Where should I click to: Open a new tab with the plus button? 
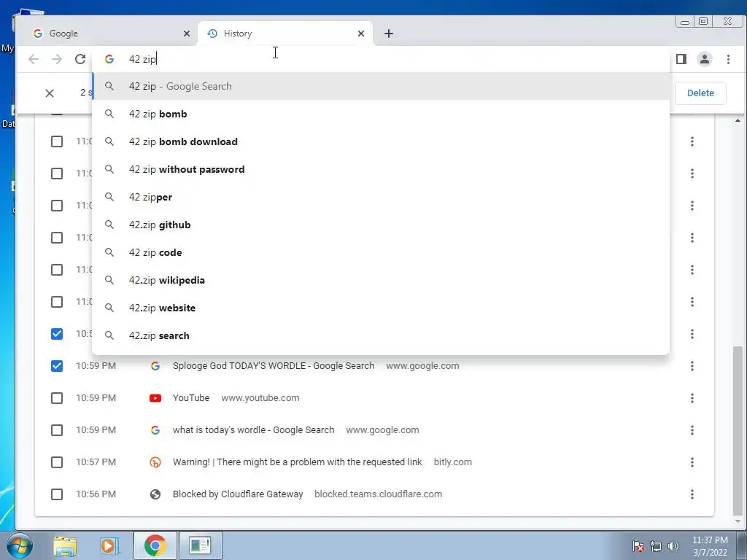[389, 34]
